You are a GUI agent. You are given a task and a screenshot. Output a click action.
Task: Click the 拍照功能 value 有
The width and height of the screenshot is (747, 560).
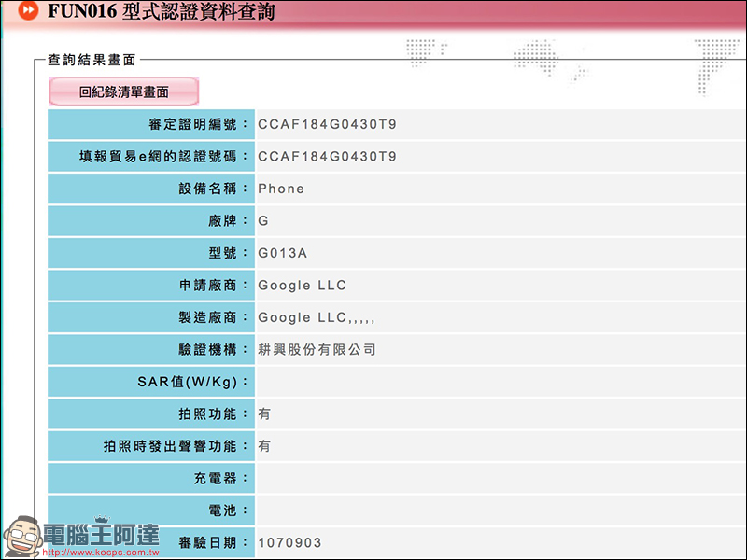coord(264,413)
